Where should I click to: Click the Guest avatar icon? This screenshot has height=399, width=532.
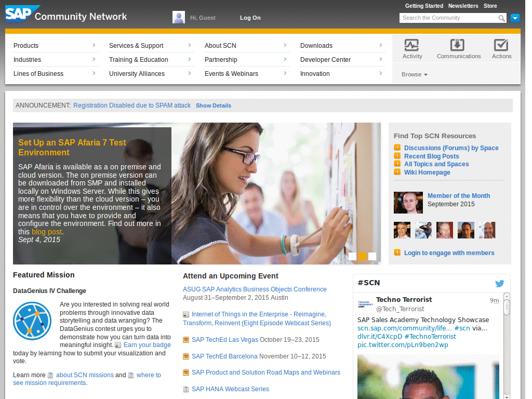tap(179, 18)
